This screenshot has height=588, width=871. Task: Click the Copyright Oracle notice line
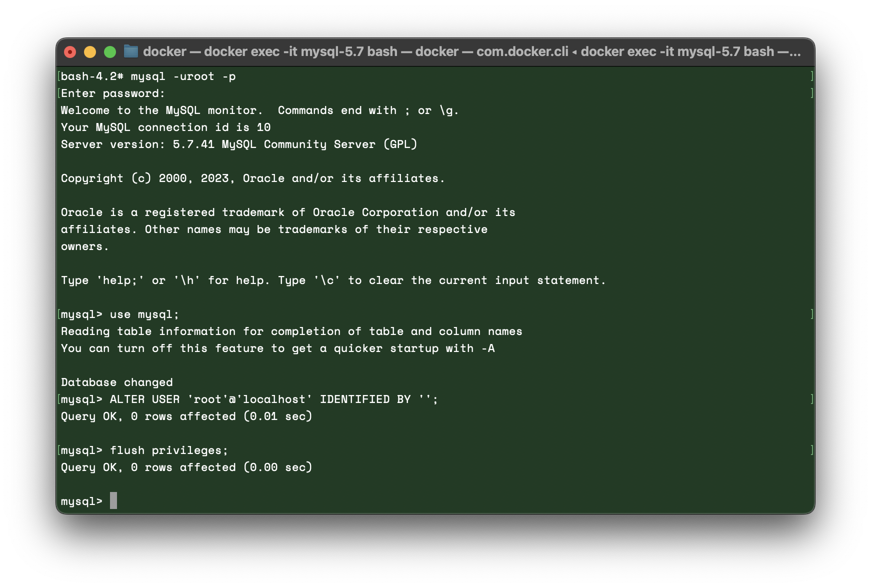252,178
